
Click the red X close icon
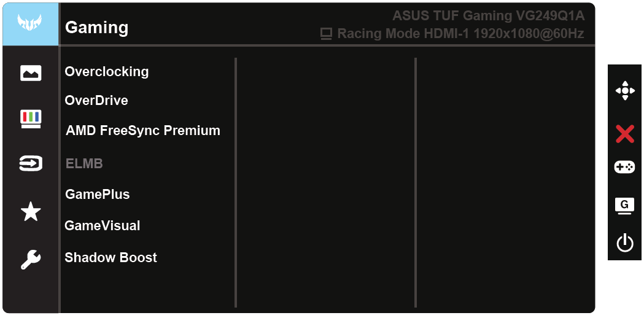tap(624, 133)
